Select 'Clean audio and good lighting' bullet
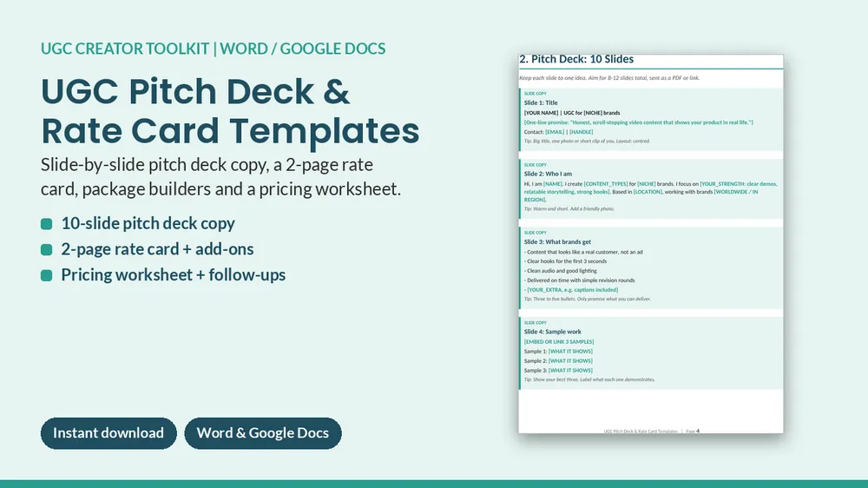The width and height of the screenshot is (868, 488). [560, 272]
